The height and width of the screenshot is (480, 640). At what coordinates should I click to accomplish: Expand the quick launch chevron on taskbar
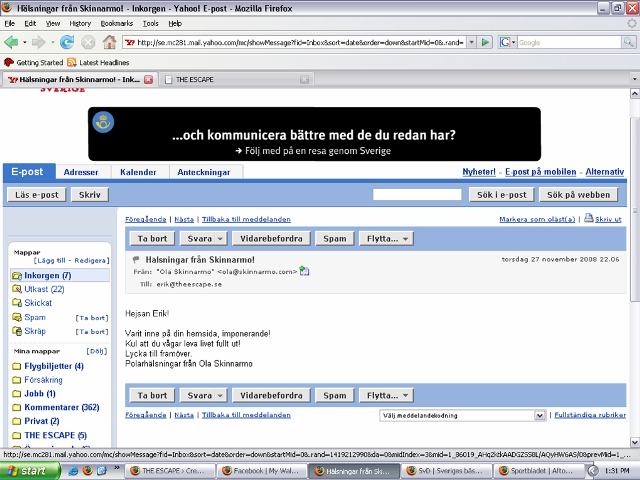pyautogui.click(x=116, y=468)
